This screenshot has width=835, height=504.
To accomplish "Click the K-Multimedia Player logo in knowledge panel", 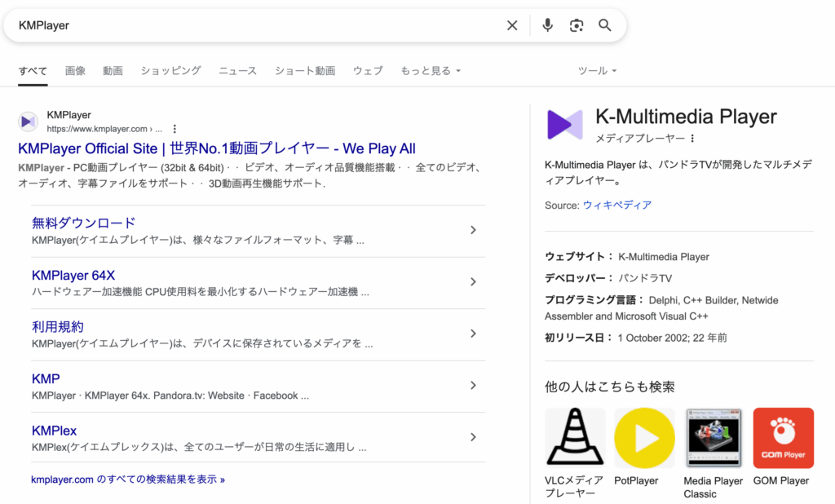I will click(x=565, y=124).
